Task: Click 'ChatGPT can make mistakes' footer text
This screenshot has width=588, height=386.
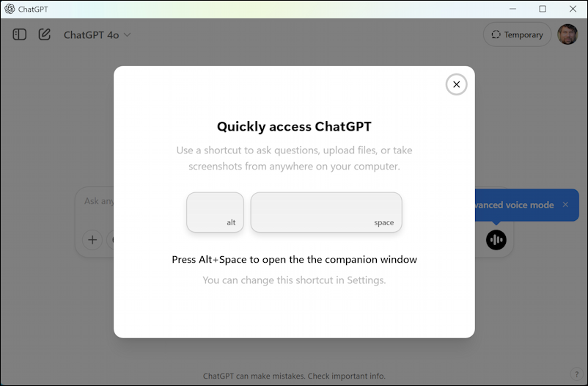Action: pyautogui.click(x=294, y=376)
